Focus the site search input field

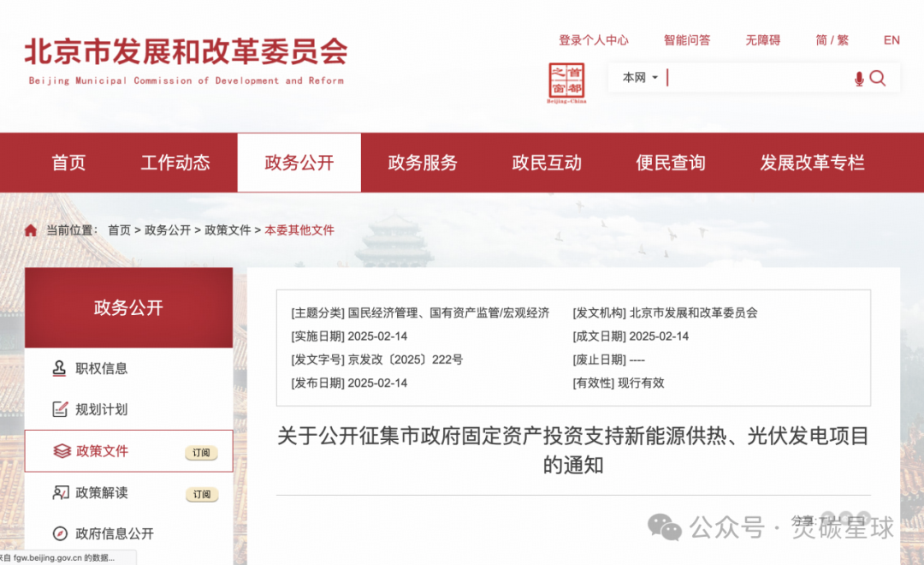point(759,78)
